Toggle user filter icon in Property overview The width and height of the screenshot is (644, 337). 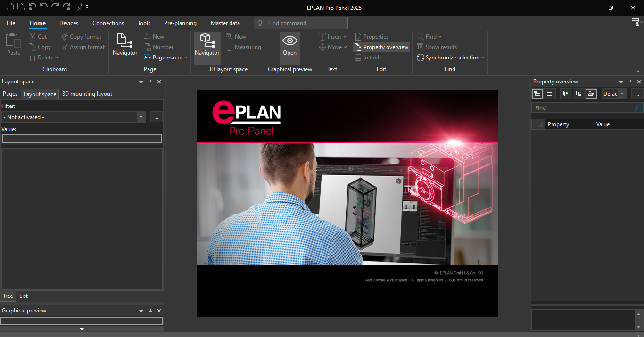pyautogui.click(x=591, y=93)
